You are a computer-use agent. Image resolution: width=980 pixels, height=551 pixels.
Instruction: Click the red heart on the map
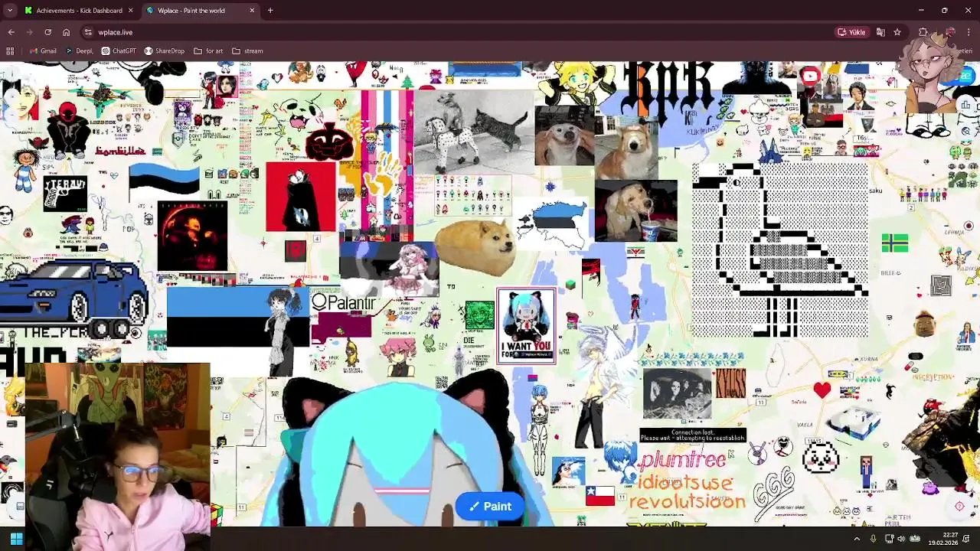[822, 390]
